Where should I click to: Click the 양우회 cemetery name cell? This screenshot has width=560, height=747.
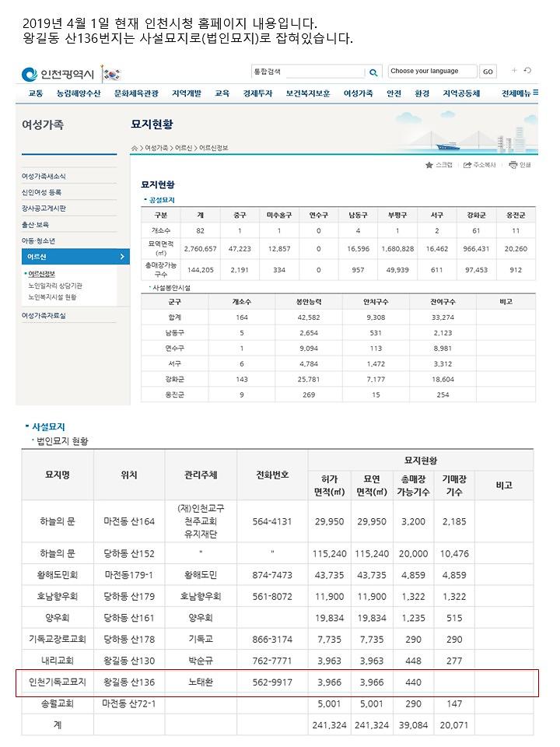[x=58, y=619]
